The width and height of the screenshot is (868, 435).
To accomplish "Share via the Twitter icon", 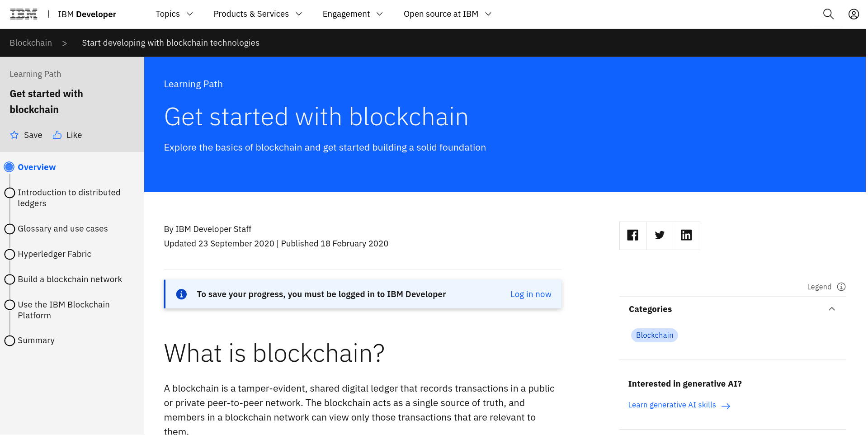I will click(x=660, y=235).
